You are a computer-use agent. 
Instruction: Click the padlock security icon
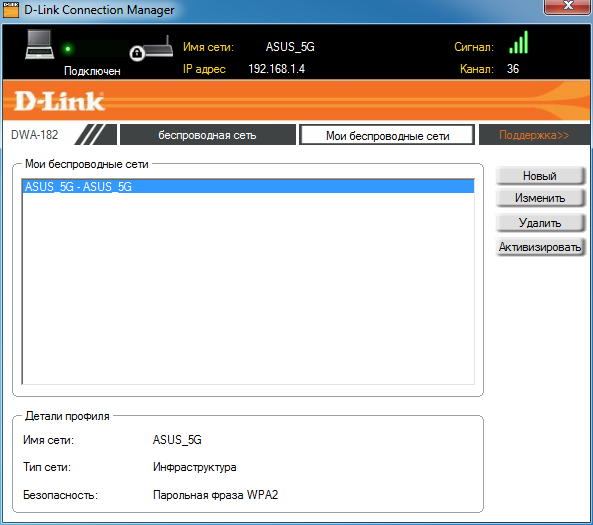click(x=137, y=53)
